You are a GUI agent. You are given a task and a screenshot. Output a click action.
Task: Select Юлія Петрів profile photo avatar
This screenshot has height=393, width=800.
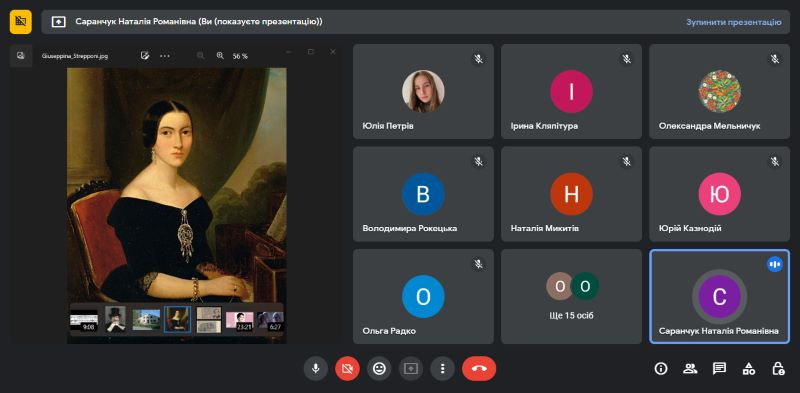[423, 91]
